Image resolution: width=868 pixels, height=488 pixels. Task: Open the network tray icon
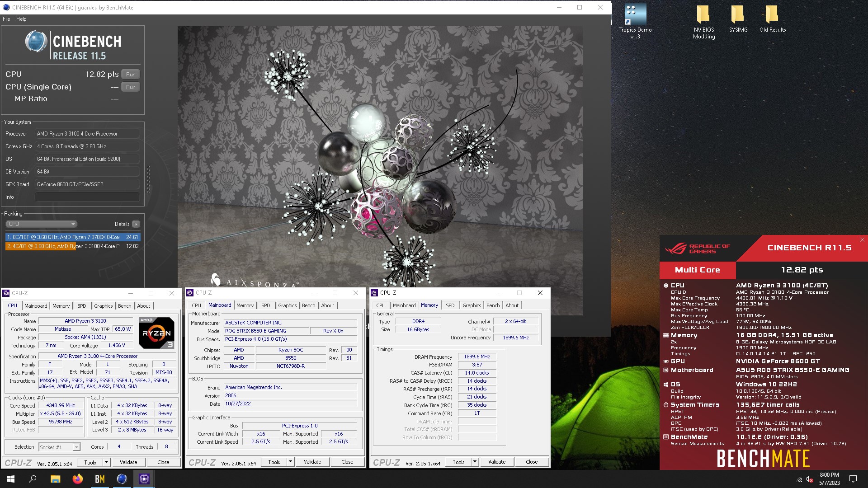[x=799, y=479]
